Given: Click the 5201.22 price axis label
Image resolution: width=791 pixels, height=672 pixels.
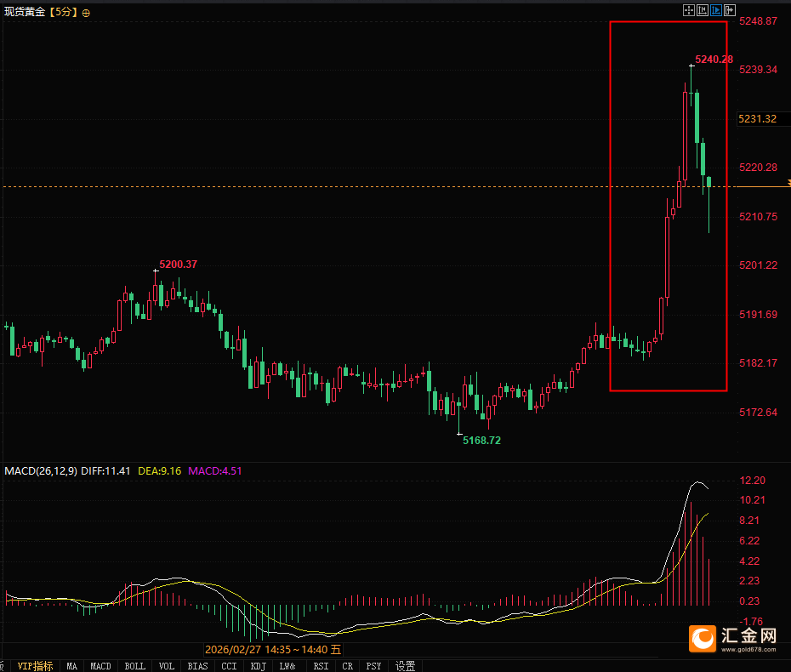Looking at the screenshot, I should (758, 265).
